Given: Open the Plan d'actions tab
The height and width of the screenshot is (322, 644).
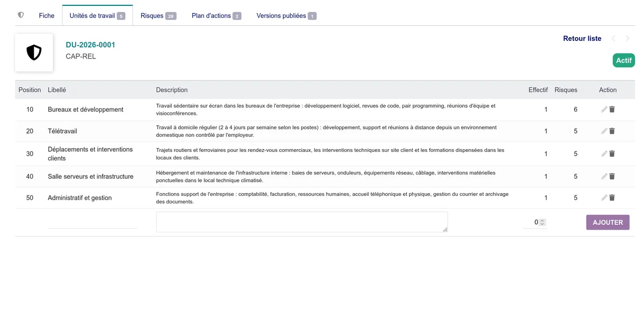Looking at the screenshot, I should (x=216, y=16).
